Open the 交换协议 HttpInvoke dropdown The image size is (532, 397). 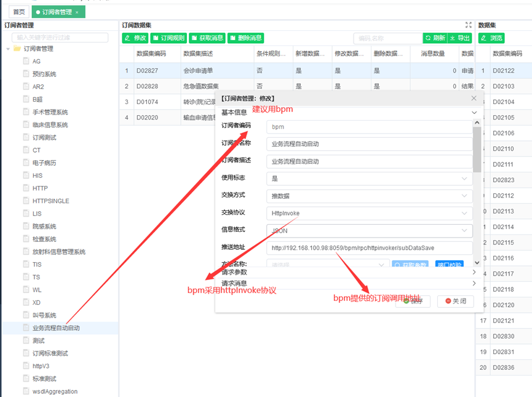click(369, 214)
